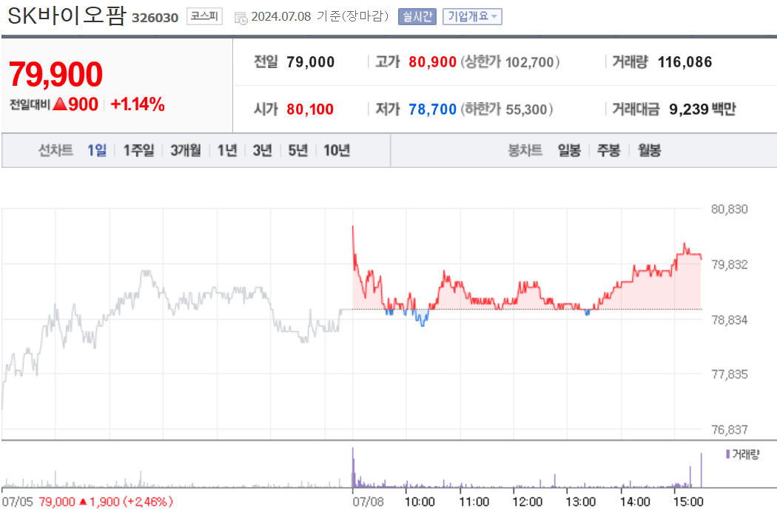Click the SK바이오팜 stock title

click(67, 16)
